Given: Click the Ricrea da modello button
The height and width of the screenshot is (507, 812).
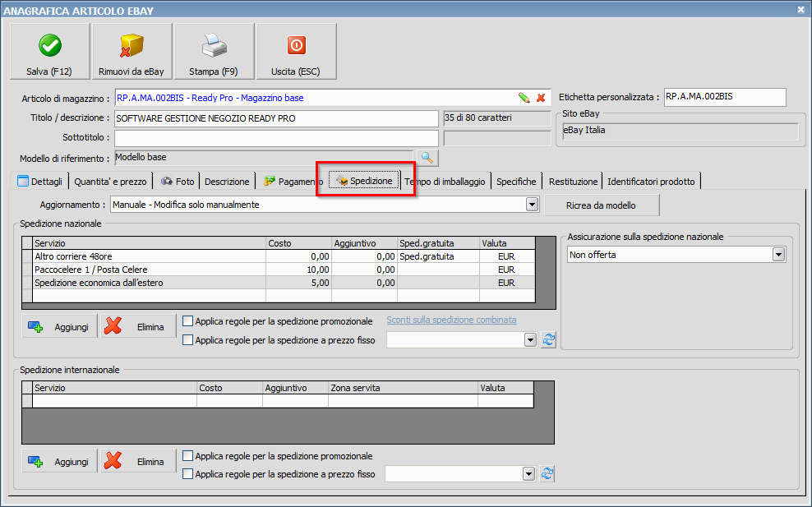Looking at the screenshot, I should (602, 205).
